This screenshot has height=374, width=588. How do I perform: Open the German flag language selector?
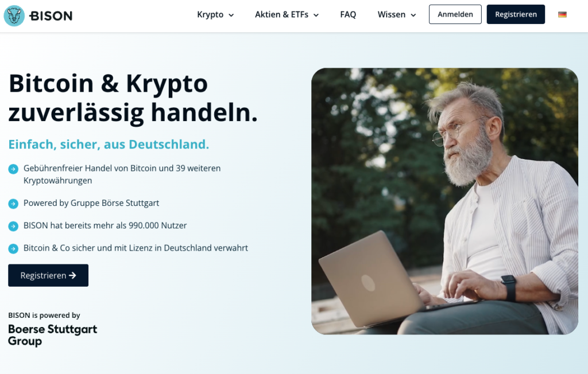[x=562, y=14]
